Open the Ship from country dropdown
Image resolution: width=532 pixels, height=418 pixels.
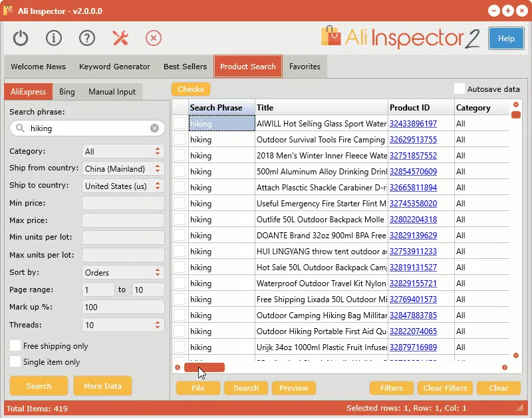point(123,169)
